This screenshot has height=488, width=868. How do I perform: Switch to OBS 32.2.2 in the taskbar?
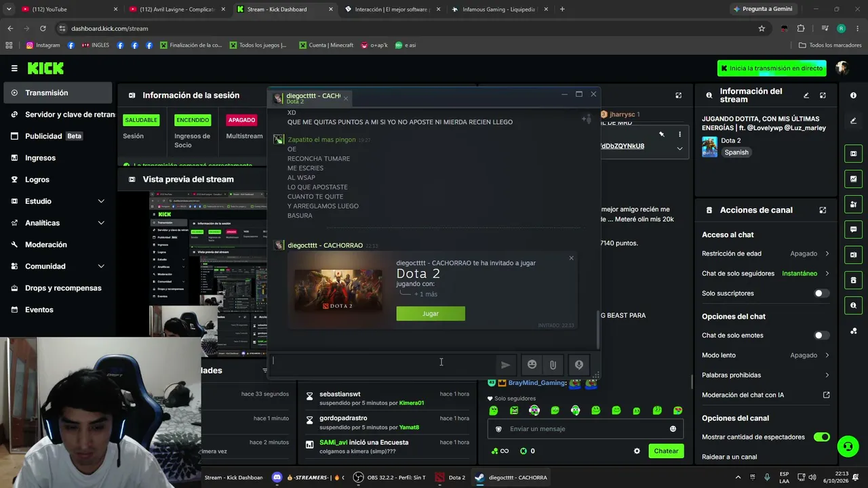389,477
